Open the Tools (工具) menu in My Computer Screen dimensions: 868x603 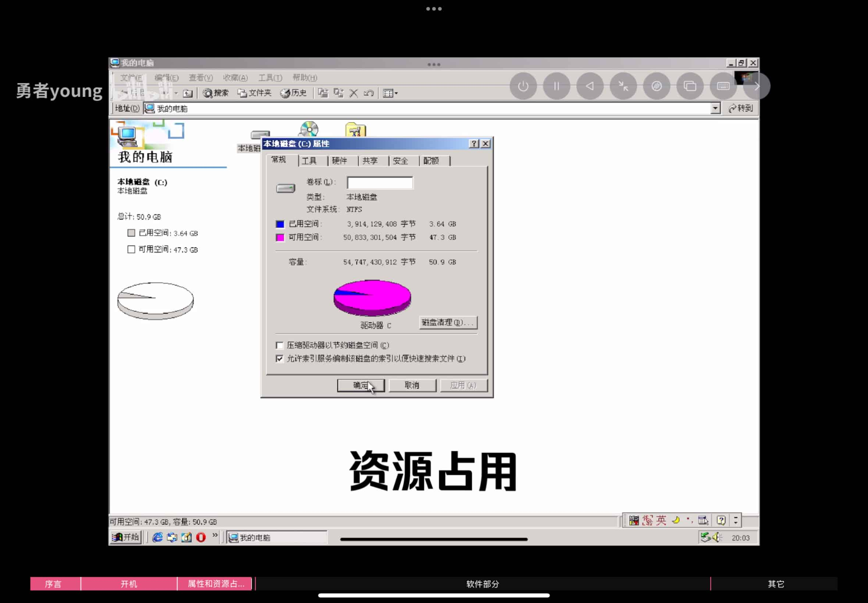tap(270, 78)
